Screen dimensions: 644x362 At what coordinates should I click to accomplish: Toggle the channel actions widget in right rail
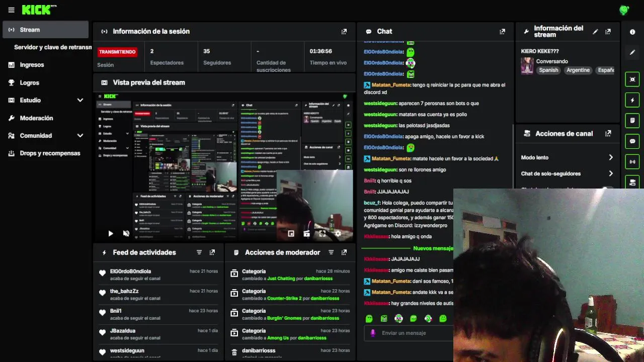point(632,182)
